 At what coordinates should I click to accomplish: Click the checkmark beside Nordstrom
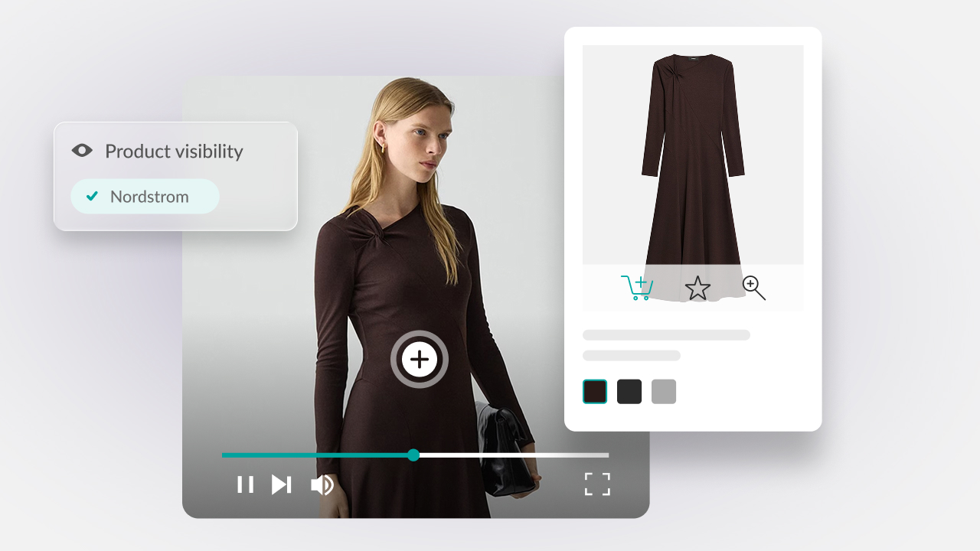tap(92, 197)
